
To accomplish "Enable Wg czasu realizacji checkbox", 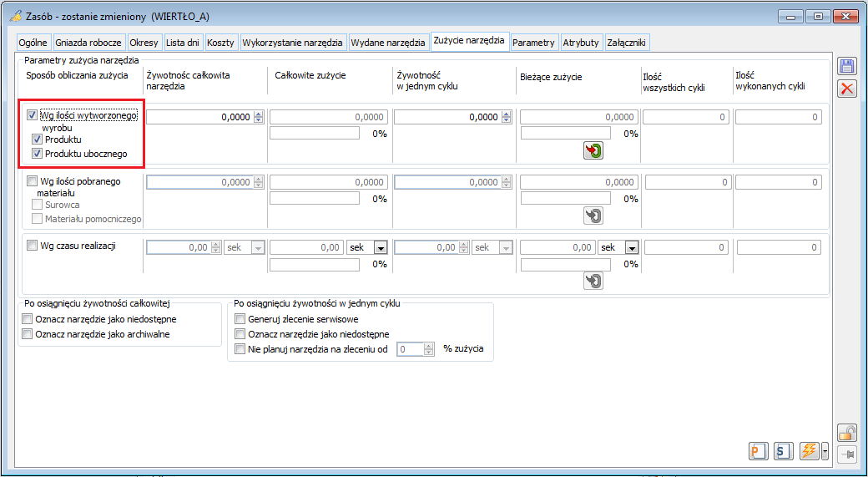I will coord(32,246).
